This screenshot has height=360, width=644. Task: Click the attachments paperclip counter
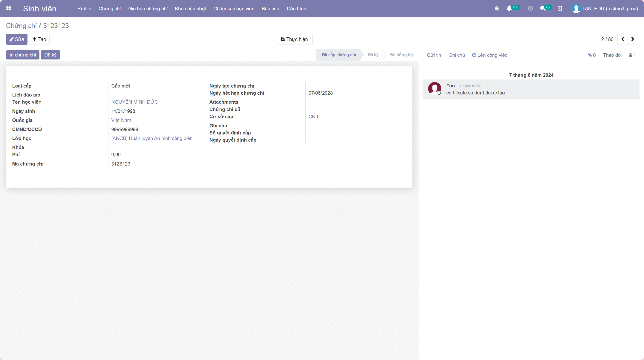point(592,55)
